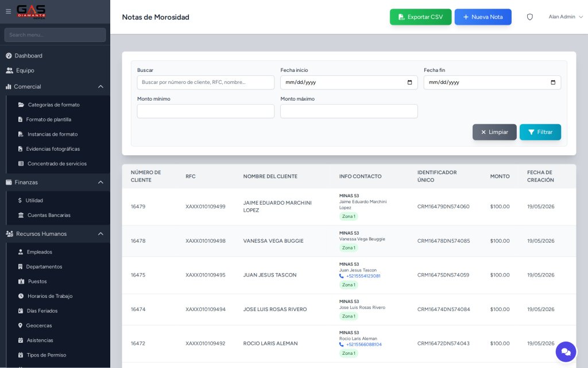Image resolution: width=588 pixels, height=368 pixels.
Task: Open the Alan Admin user dropdown
Action: pyautogui.click(x=565, y=17)
